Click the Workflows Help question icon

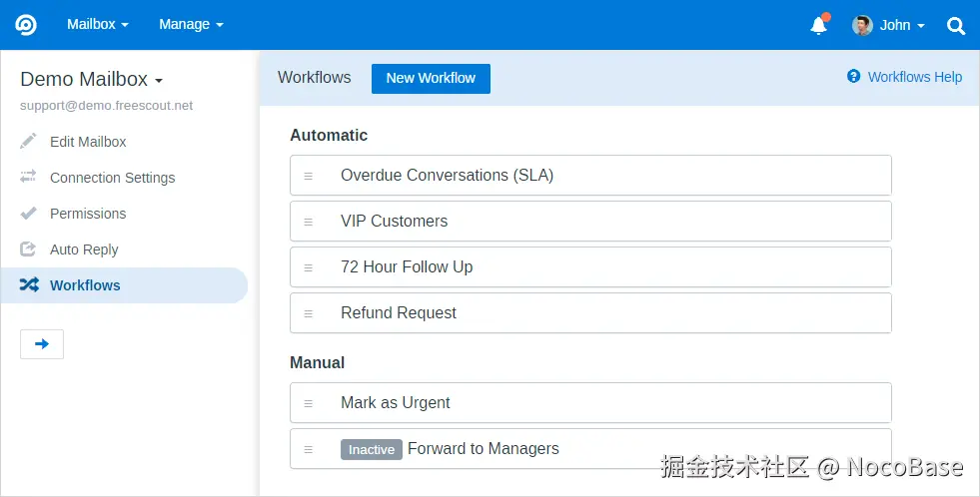click(853, 77)
